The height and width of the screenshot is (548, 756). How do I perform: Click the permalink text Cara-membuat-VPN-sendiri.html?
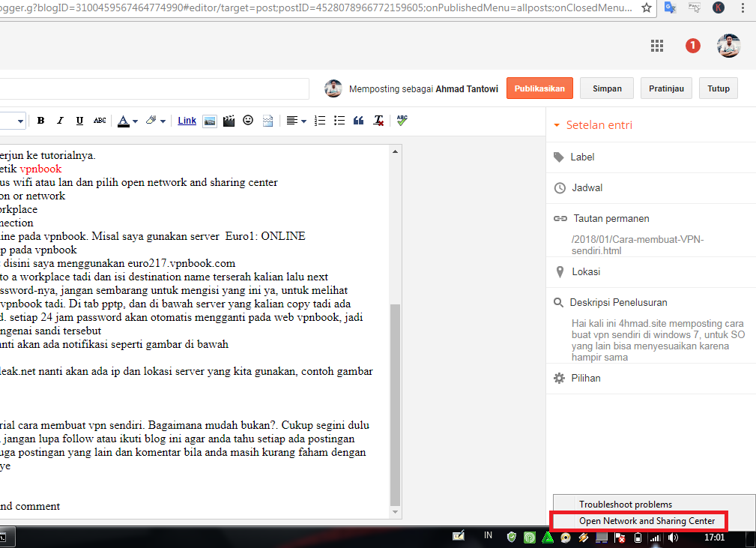[x=638, y=245]
